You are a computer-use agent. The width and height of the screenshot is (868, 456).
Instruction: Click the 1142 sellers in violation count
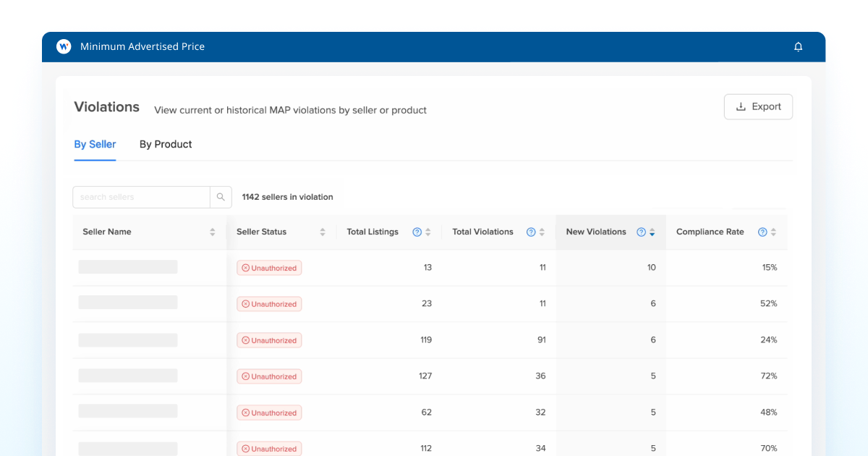[287, 196]
